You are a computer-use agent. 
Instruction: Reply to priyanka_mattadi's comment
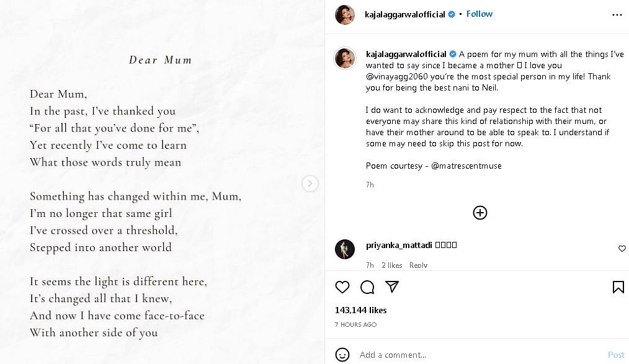(418, 265)
